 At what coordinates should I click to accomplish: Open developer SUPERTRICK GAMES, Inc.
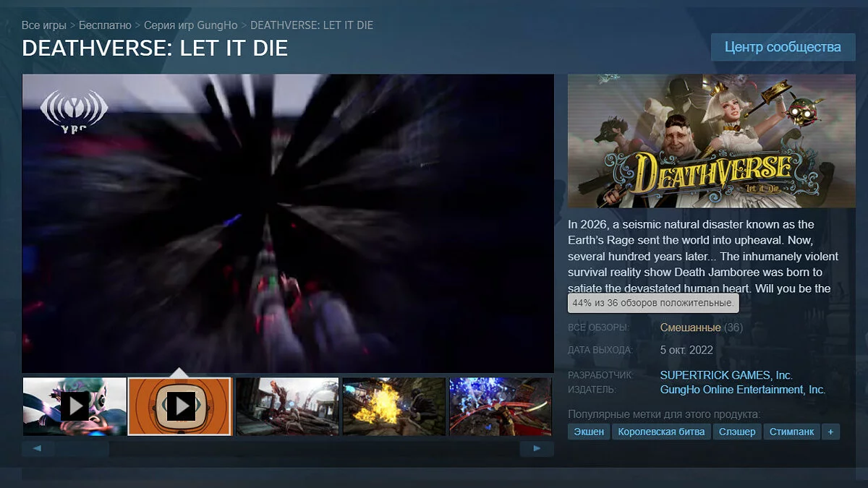click(x=726, y=375)
